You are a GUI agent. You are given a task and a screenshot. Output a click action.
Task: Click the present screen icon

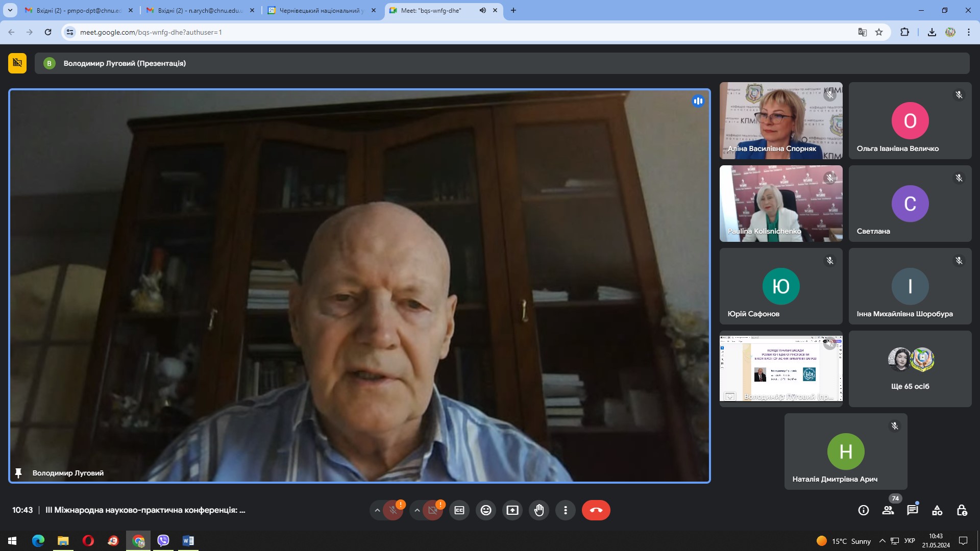click(x=512, y=510)
